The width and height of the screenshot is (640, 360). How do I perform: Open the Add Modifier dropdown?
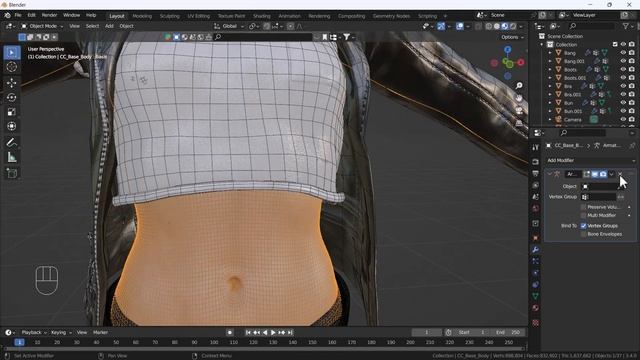[591, 160]
